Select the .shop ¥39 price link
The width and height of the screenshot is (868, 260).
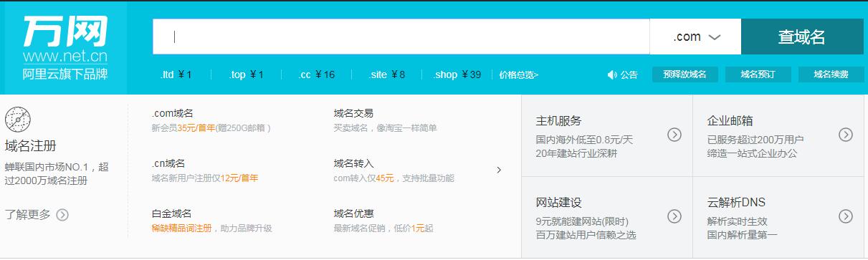click(x=457, y=74)
